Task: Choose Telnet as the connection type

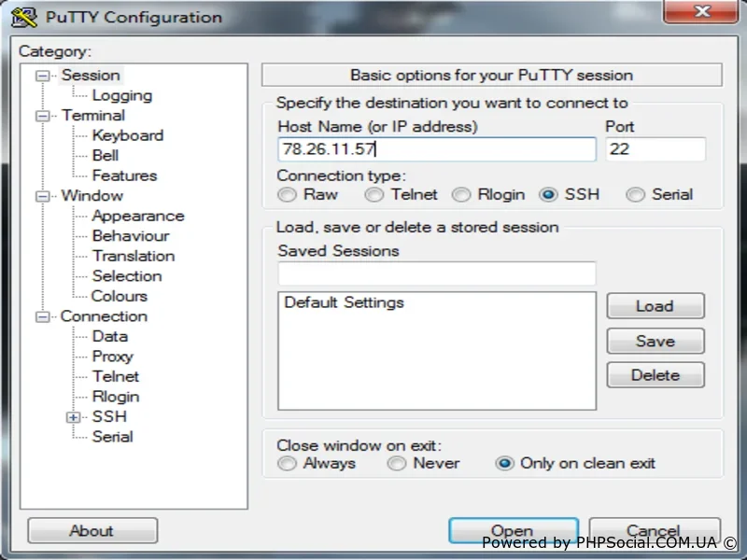Action: tap(374, 195)
